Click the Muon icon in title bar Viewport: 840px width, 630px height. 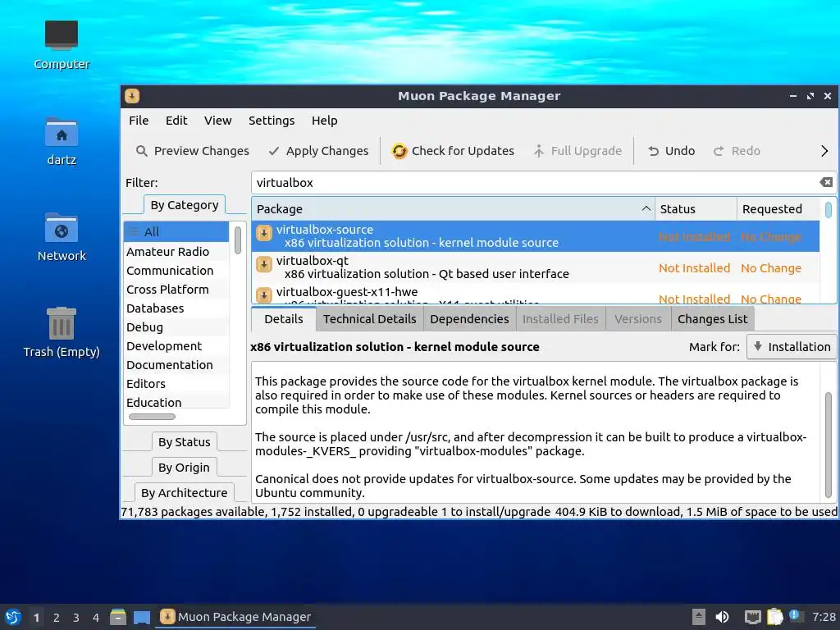point(132,96)
